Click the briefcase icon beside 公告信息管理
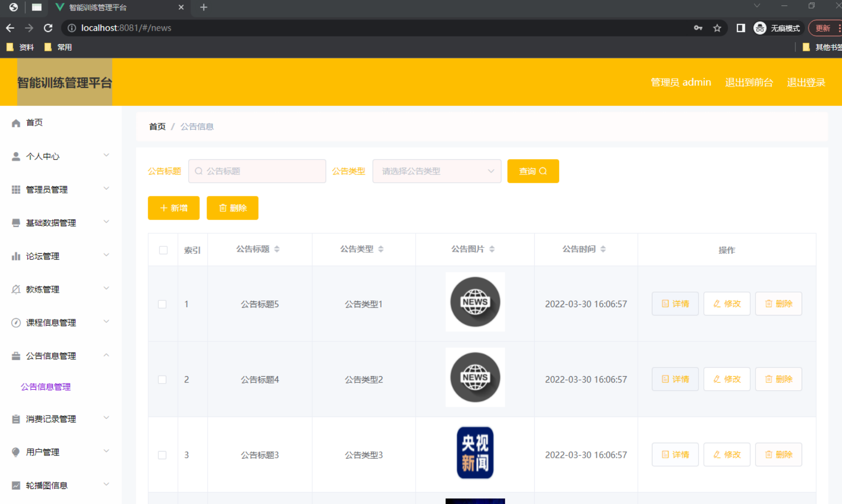 (16, 356)
